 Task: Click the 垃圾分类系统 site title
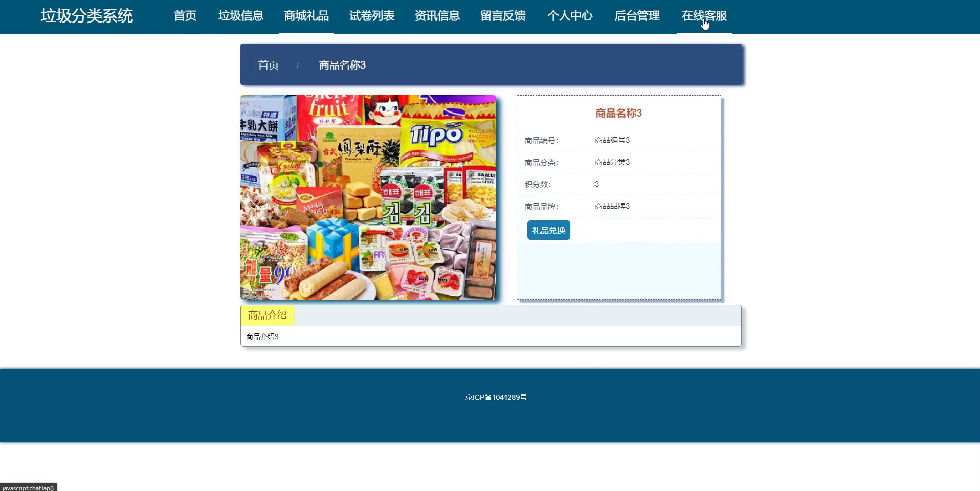(x=87, y=16)
